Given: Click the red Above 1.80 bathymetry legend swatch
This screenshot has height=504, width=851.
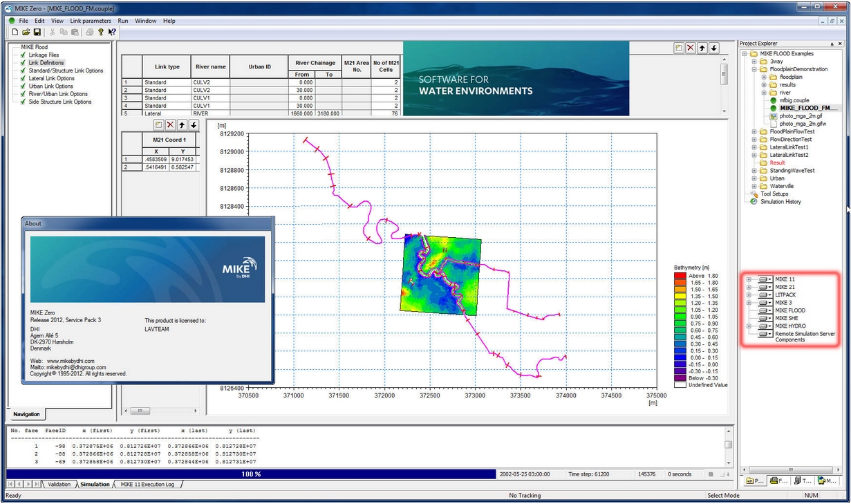Looking at the screenshot, I should pyautogui.click(x=680, y=276).
